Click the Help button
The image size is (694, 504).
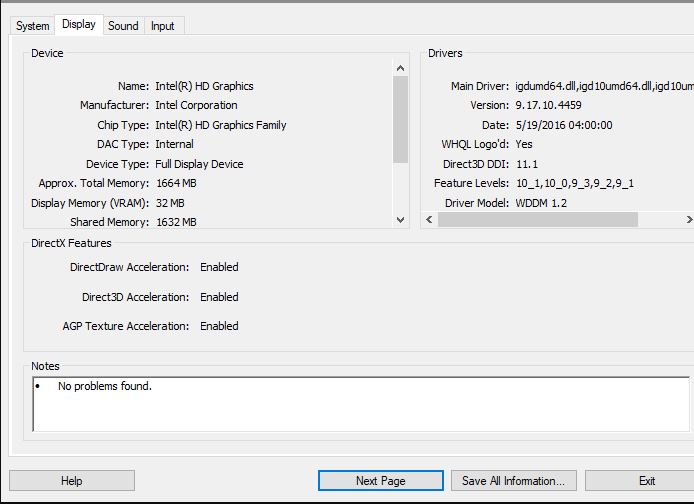coord(72,481)
